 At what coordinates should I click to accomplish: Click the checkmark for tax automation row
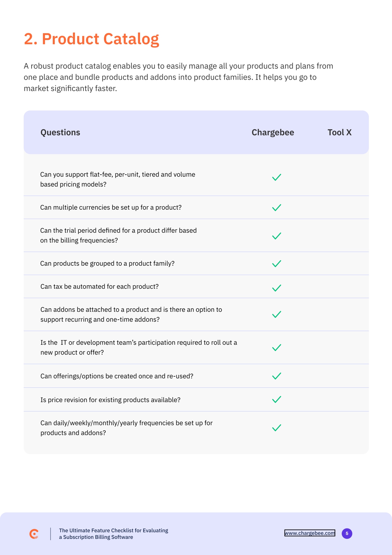[277, 288]
